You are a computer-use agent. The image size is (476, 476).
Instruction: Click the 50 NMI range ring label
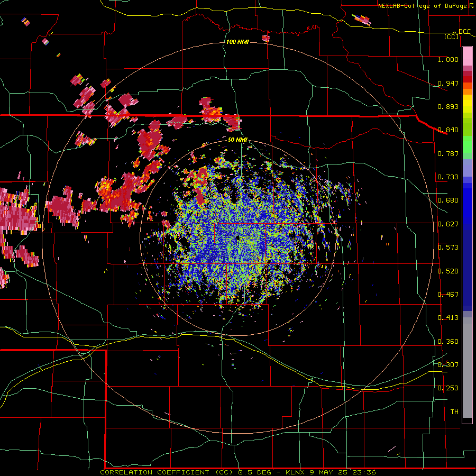tap(237, 140)
